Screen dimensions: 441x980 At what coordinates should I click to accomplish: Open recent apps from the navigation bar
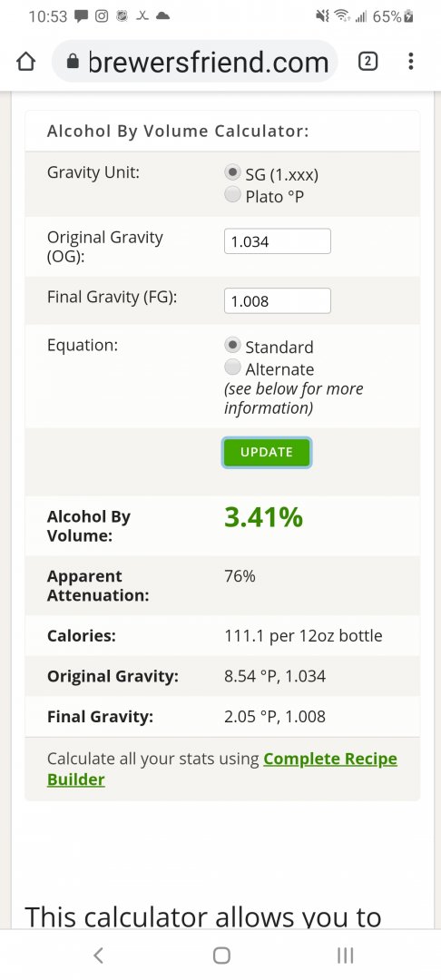(x=345, y=955)
